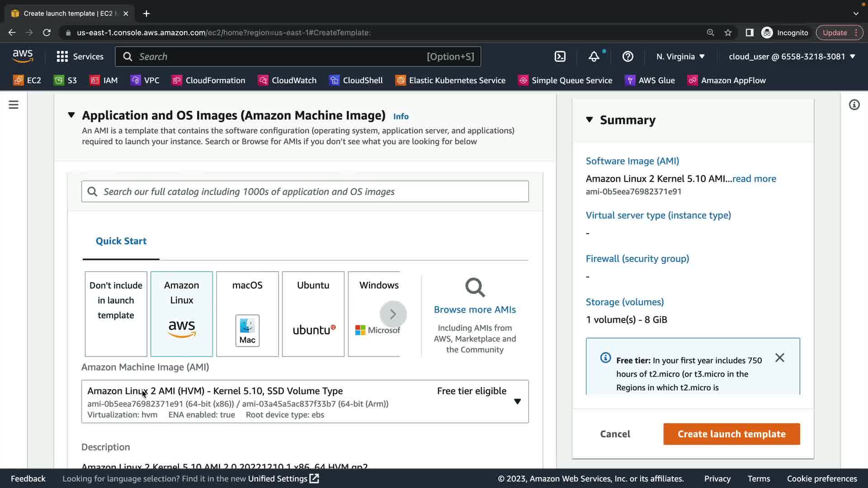Open the info panel circle icon
Screen dimensions: 868x488
tap(854, 105)
